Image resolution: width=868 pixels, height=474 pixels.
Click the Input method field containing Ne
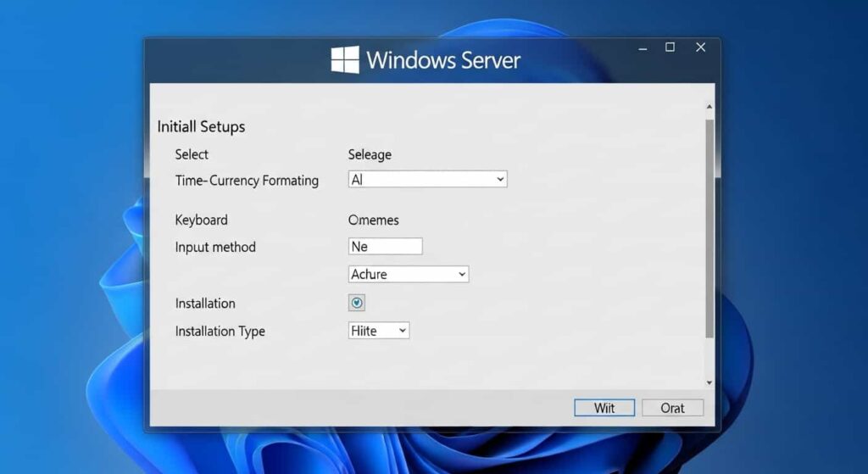(386, 247)
